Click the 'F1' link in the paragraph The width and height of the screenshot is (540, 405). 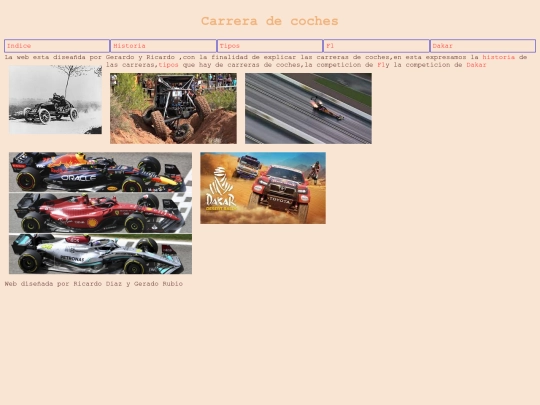pos(381,65)
